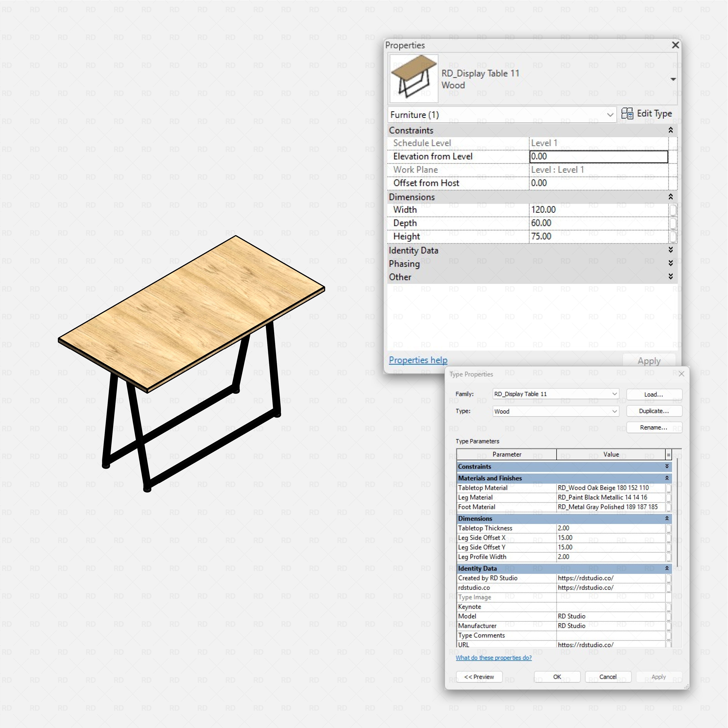
Task: Collapse Identity Data group in Type Parameters
Action: [x=667, y=568]
